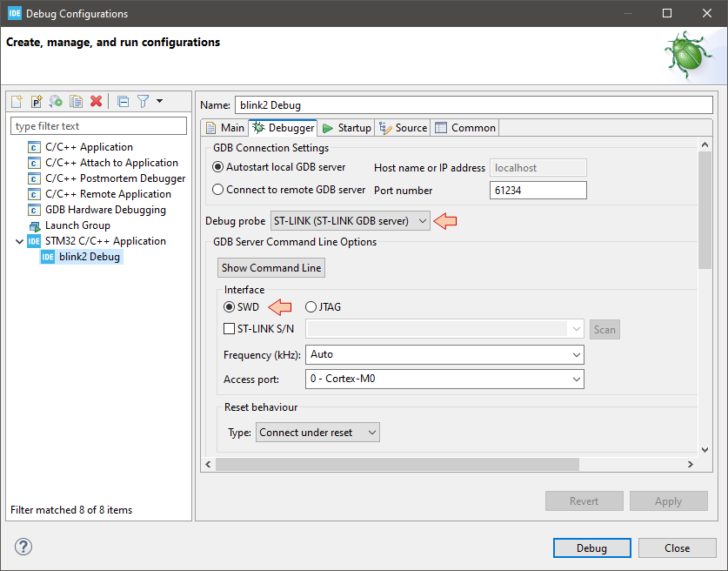Click Duplicate launch configuration icon
Screen dimensions: 728x571
[x=77, y=101]
